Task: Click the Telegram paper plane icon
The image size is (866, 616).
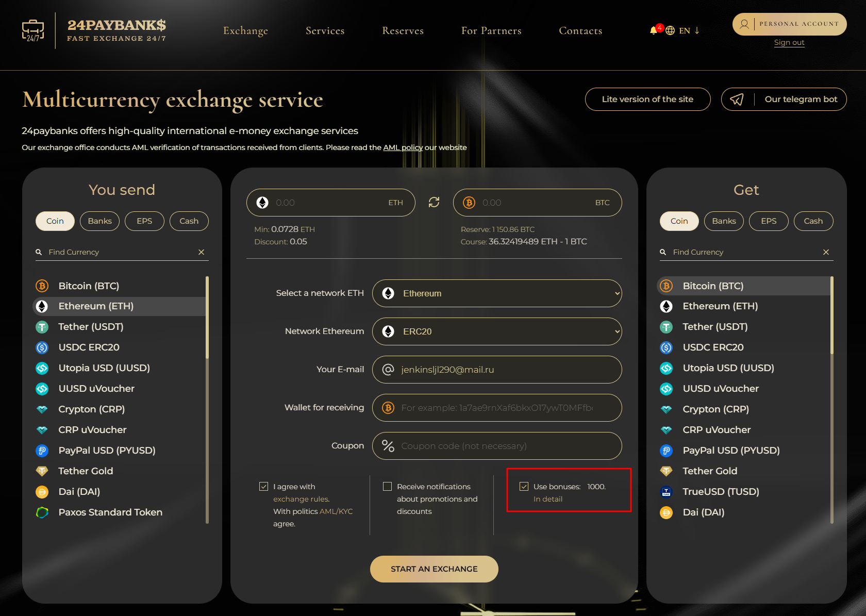Action: [737, 99]
